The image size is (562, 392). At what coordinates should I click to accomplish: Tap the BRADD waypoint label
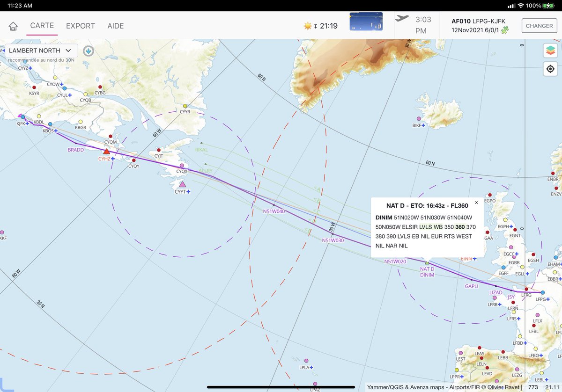pos(76,150)
